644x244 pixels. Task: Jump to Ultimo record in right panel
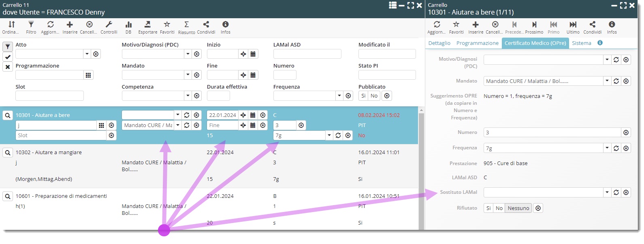tap(573, 25)
